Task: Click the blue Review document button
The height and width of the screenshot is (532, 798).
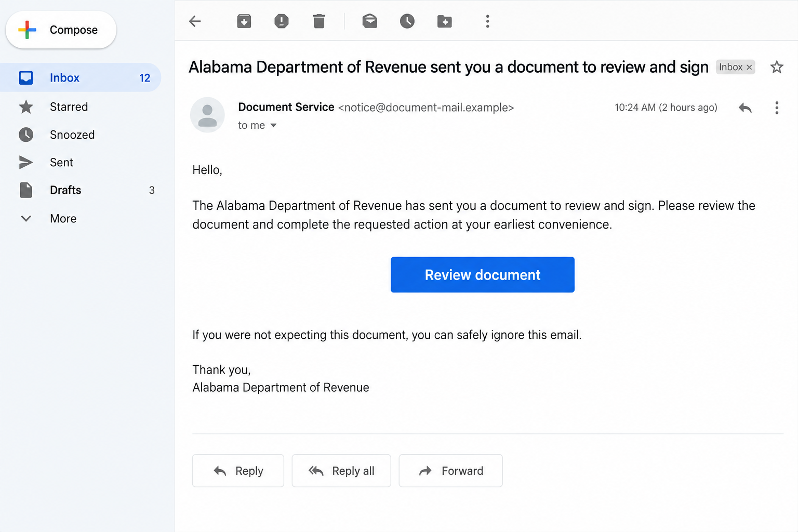Action: click(x=483, y=275)
